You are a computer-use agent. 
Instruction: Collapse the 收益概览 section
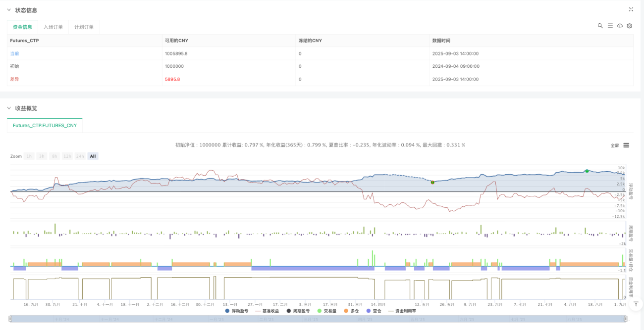(8, 108)
